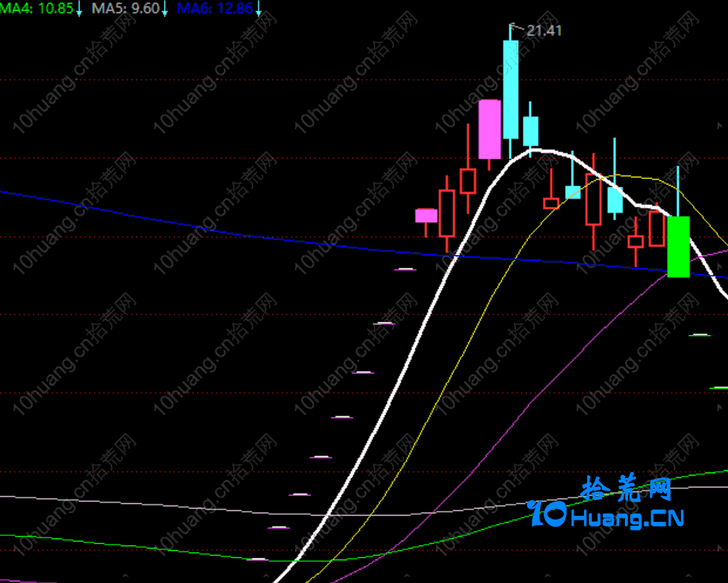
Task: Click the MA4: 10.85 indicator label
Action: pos(37,8)
